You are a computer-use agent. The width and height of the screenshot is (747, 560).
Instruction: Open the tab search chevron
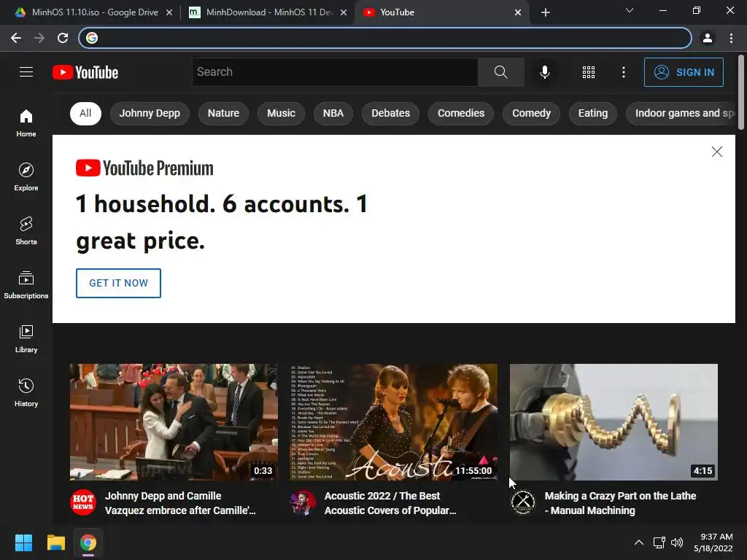pyautogui.click(x=630, y=10)
